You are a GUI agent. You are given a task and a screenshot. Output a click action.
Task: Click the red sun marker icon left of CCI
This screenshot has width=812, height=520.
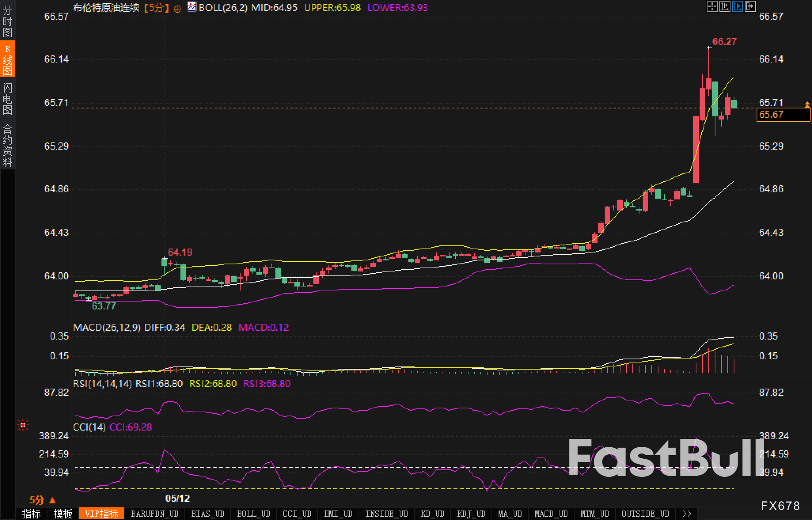[23, 425]
